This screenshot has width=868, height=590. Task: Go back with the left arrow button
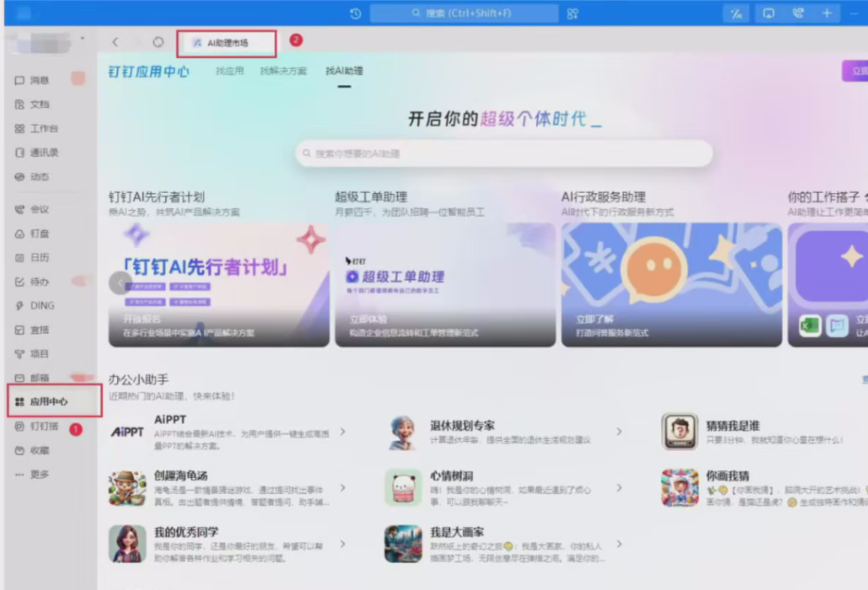click(115, 42)
